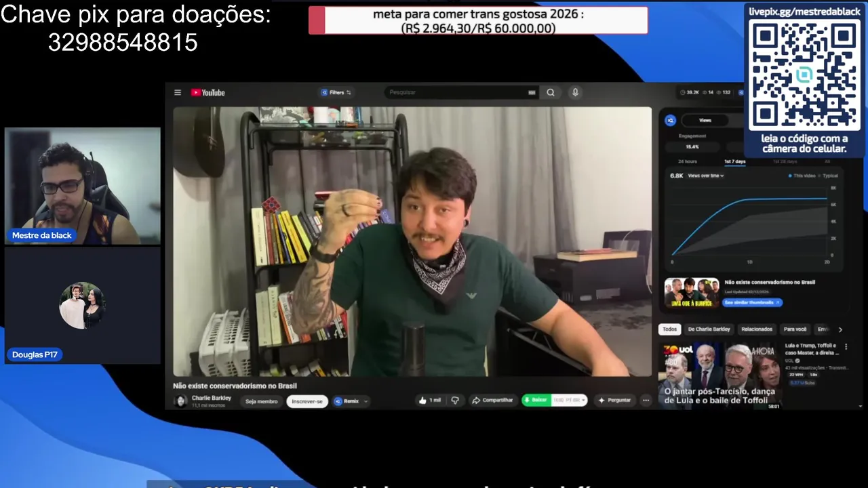
Task: Select the 1st 28 days time range
Action: click(785, 161)
